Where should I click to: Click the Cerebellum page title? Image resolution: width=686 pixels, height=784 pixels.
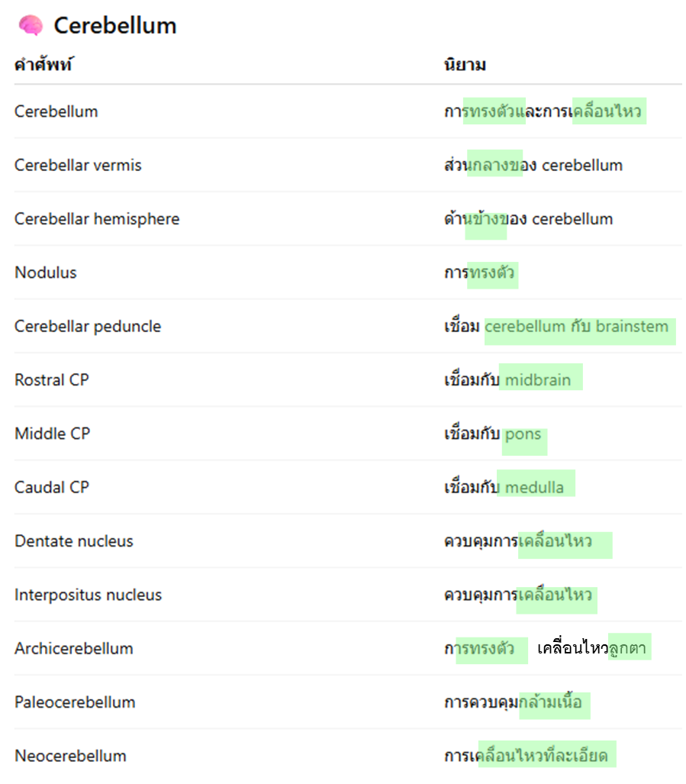pos(114,26)
